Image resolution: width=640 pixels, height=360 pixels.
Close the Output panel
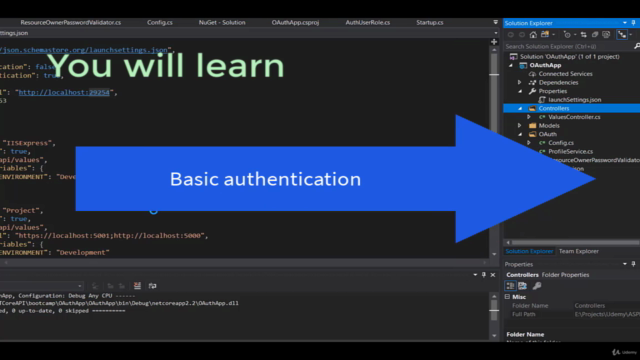[493, 275]
